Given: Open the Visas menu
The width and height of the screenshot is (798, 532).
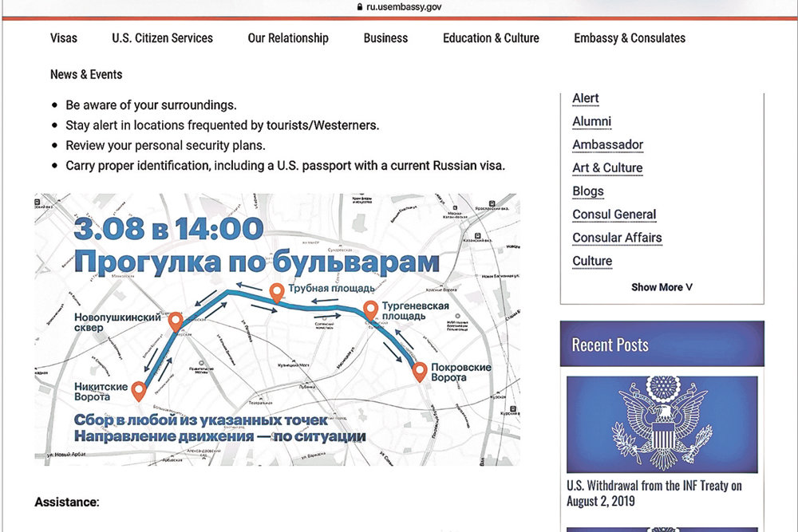Looking at the screenshot, I should pyautogui.click(x=64, y=38).
